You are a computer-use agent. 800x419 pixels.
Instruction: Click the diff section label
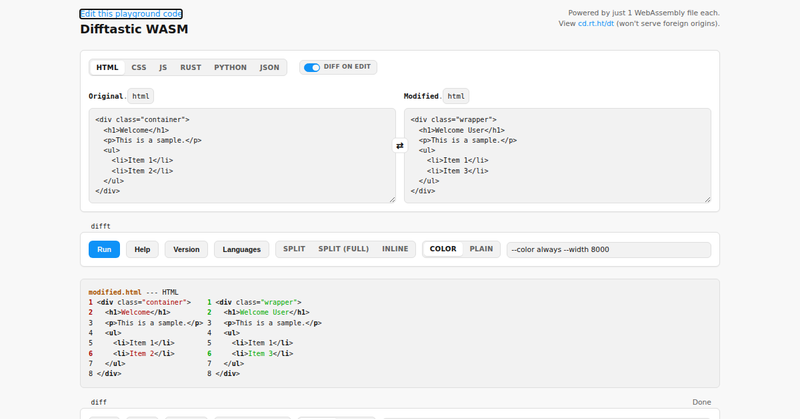pyautogui.click(x=98, y=402)
